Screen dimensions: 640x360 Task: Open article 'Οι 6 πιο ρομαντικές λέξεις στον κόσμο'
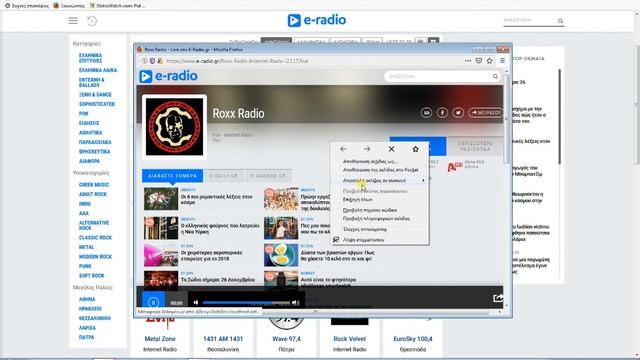click(216, 200)
